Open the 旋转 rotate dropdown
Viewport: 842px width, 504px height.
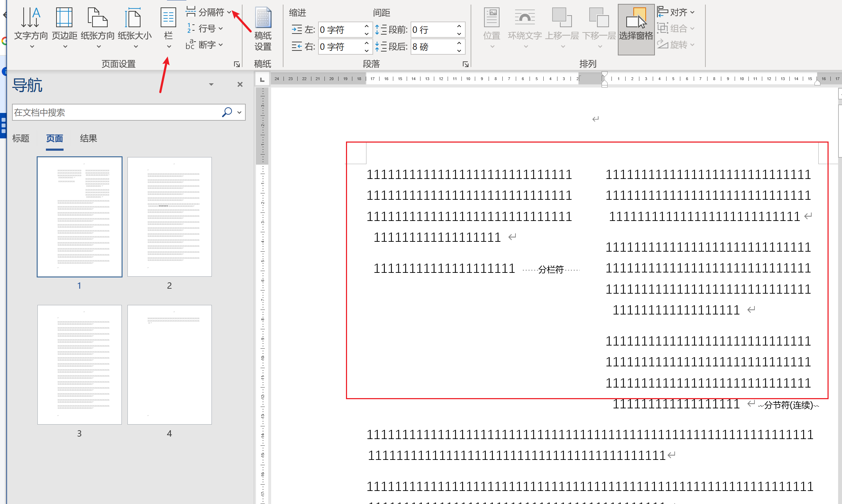[x=676, y=44]
